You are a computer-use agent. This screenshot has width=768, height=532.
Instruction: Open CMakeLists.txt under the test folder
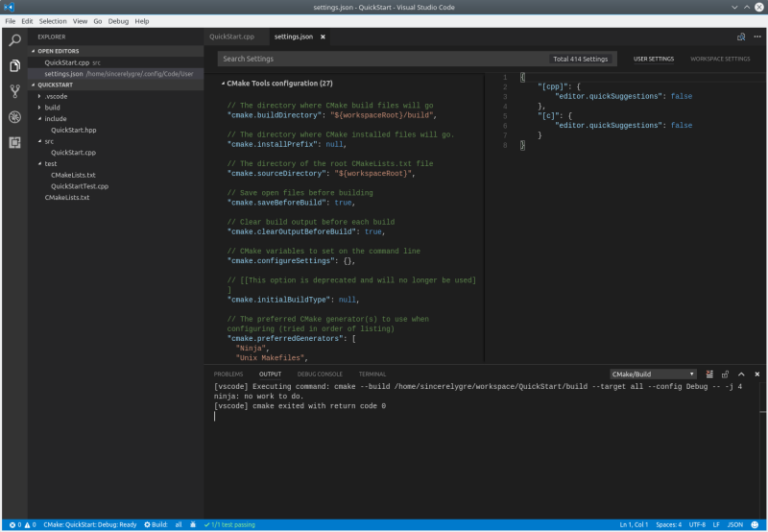pyautogui.click(x=73, y=176)
